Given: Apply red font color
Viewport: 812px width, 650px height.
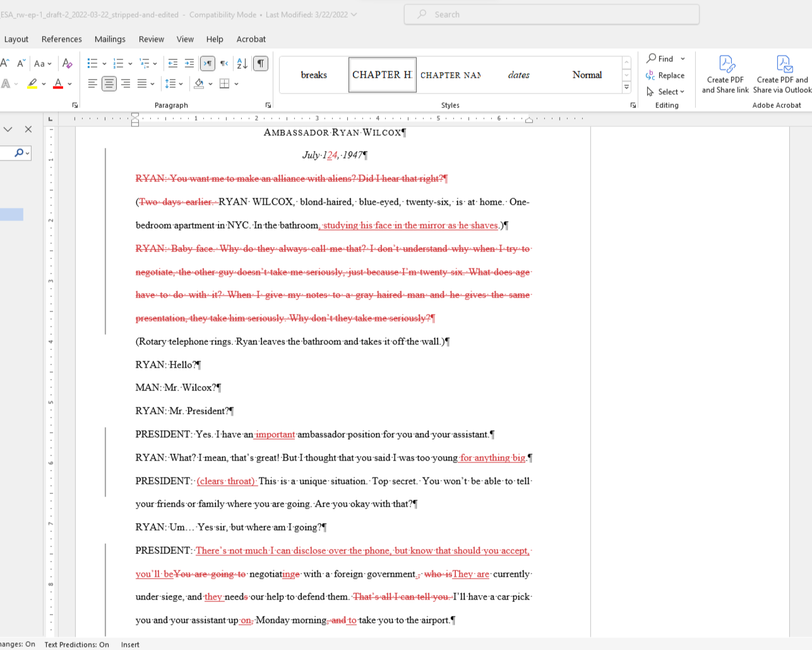Looking at the screenshot, I should coord(58,83).
